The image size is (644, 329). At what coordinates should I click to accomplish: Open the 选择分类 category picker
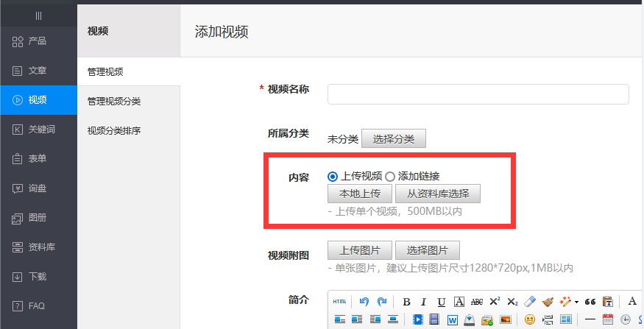[x=393, y=139]
